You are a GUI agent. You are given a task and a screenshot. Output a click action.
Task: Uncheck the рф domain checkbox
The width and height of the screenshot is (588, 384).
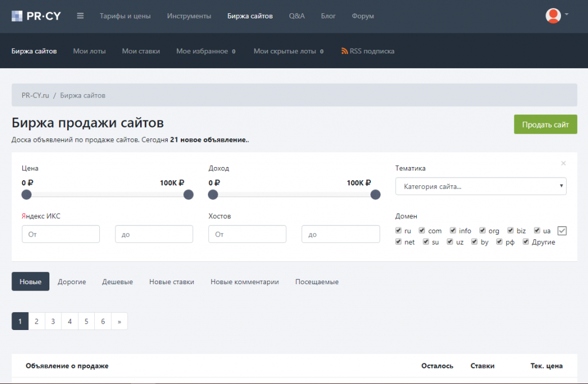click(499, 242)
